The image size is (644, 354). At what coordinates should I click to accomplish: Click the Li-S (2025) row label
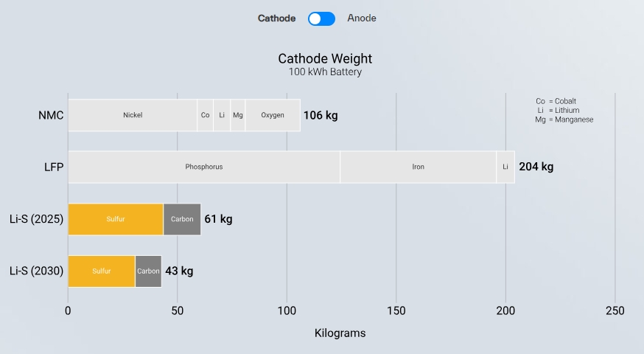point(36,219)
